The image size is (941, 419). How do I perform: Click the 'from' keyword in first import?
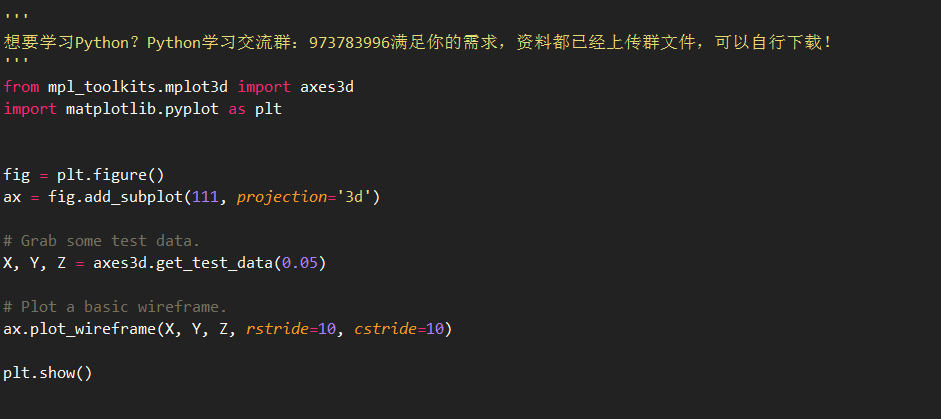(21, 87)
